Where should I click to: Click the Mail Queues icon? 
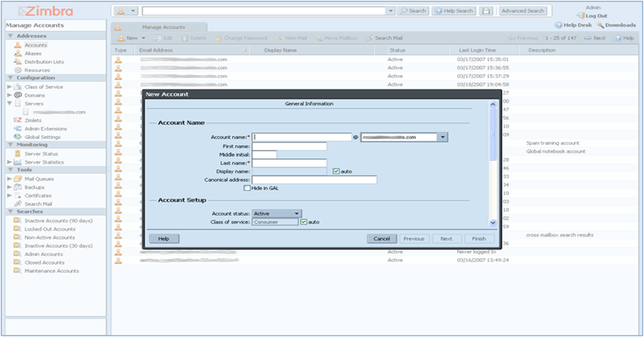(x=17, y=179)
